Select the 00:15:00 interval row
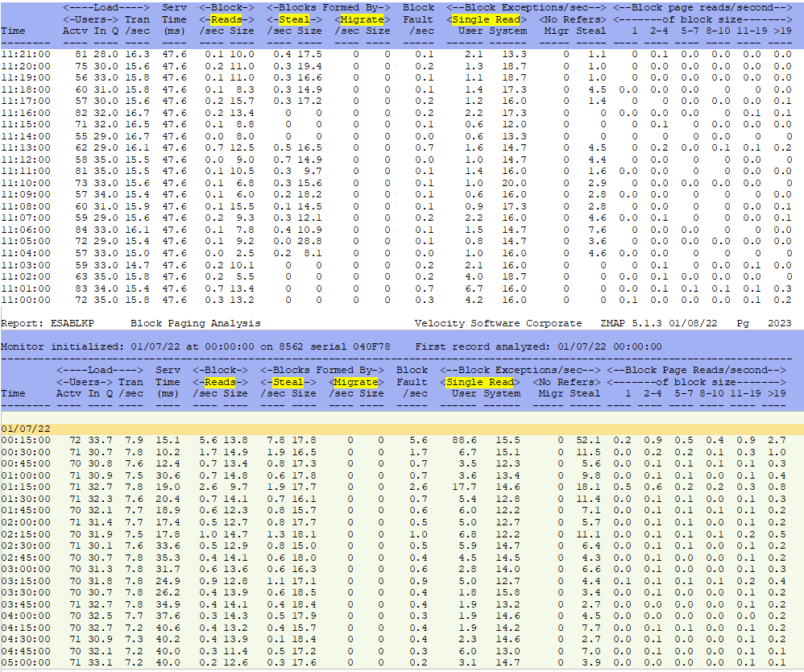804x672 pixels. click(x=25, y=441)
